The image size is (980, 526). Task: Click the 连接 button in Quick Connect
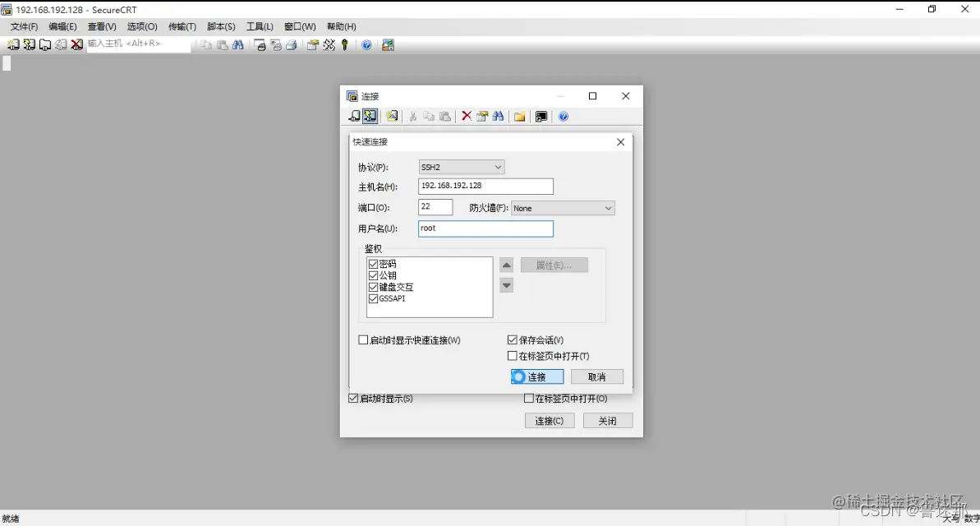click(x=537, y=376)
